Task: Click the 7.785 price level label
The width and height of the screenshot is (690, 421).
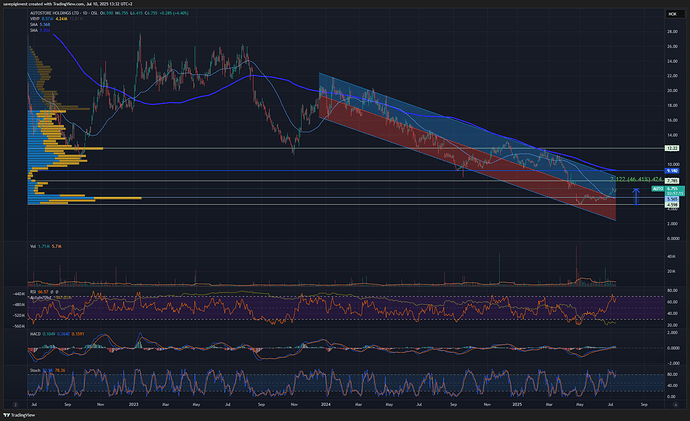Action: pos(672,181)
